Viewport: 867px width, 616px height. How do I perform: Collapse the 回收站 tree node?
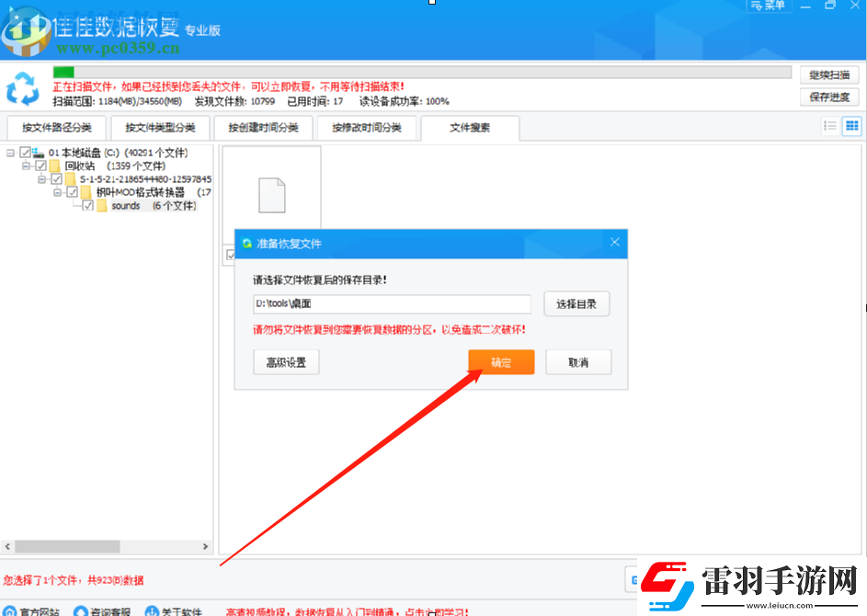[x=26, y=165]
